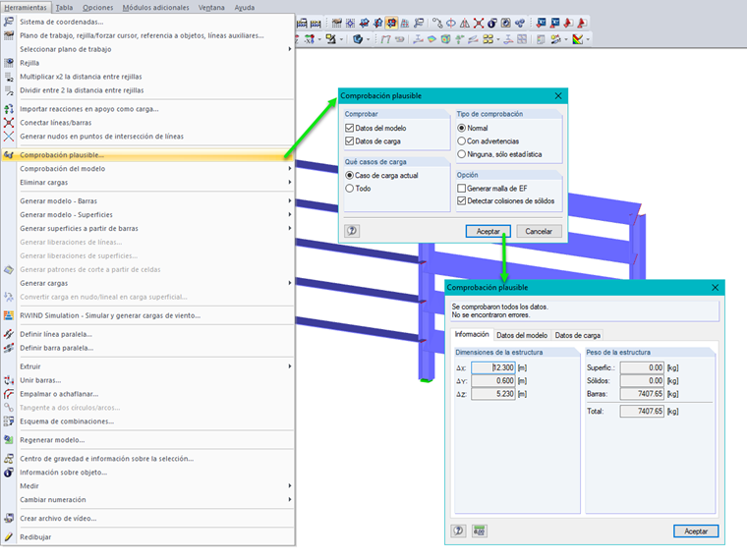This screenshot has width=747, height=560.
Task: Expand Comprobación del modelo submenu arrow
Action: pos(290,169)
